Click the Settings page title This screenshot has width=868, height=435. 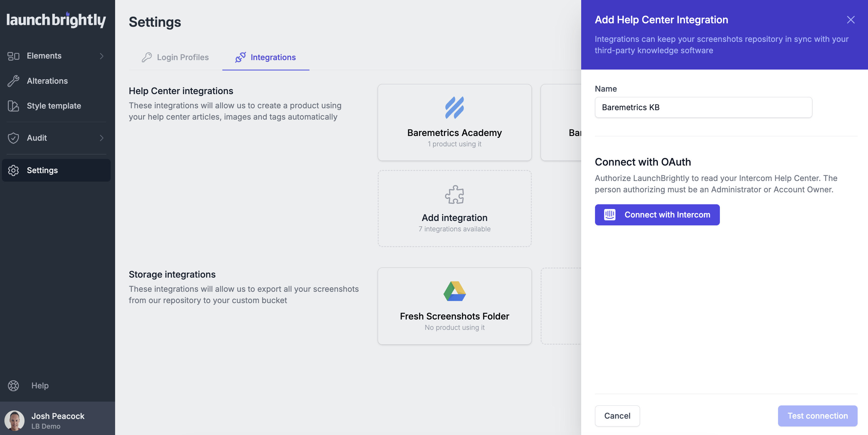pos(155,22)
